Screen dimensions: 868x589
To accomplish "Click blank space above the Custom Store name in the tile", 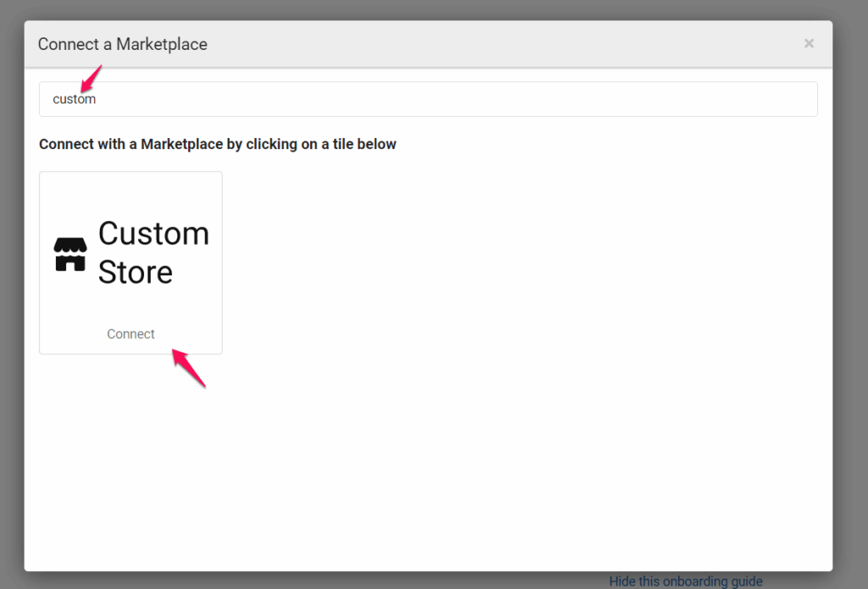I will (x=131, y=193).
